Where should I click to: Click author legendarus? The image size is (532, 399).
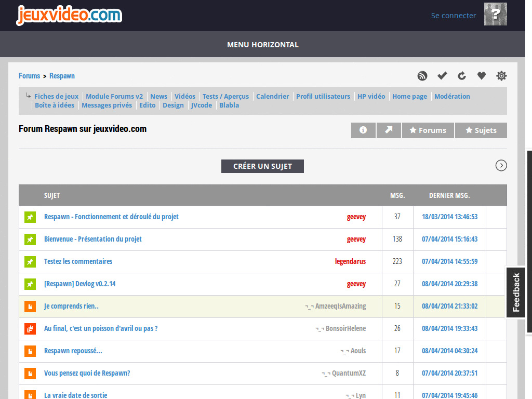point(350,261)
